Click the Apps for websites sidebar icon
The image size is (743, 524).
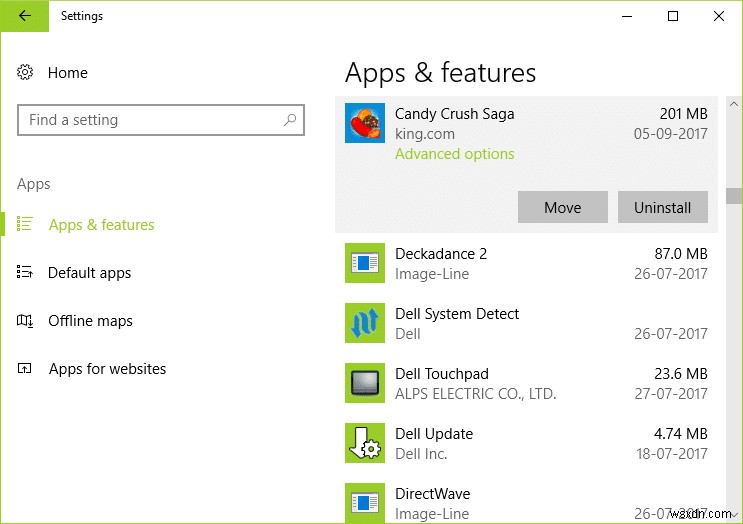[24, 368]
